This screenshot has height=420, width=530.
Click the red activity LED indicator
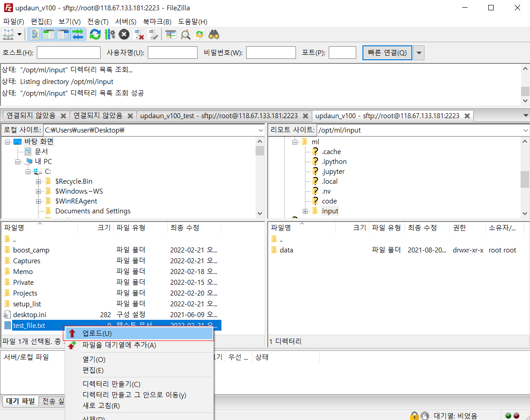coord(517,416)
